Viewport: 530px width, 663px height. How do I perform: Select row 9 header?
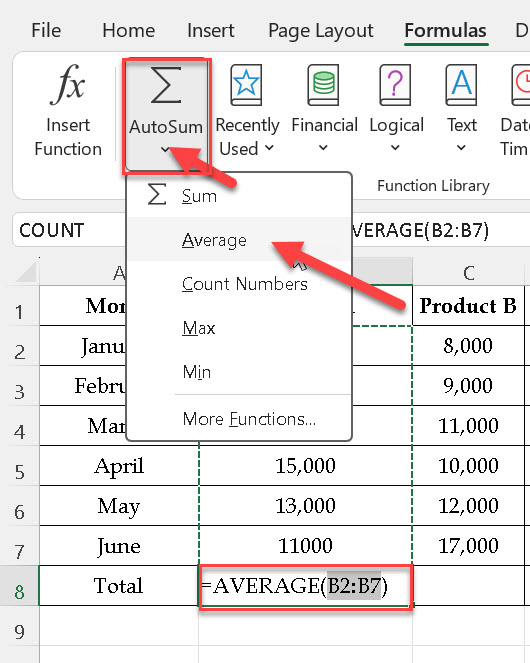19,625
